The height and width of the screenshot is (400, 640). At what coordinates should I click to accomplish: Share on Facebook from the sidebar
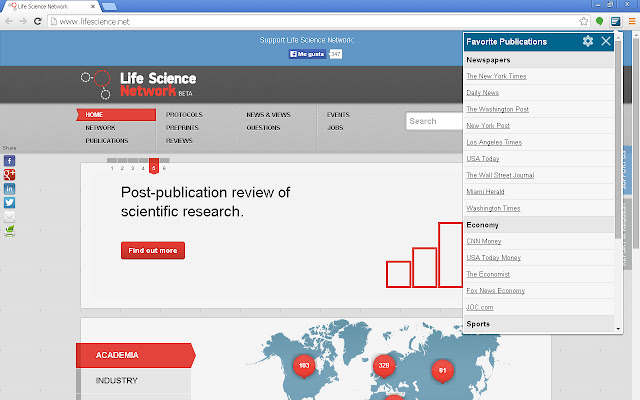point(9,161)
